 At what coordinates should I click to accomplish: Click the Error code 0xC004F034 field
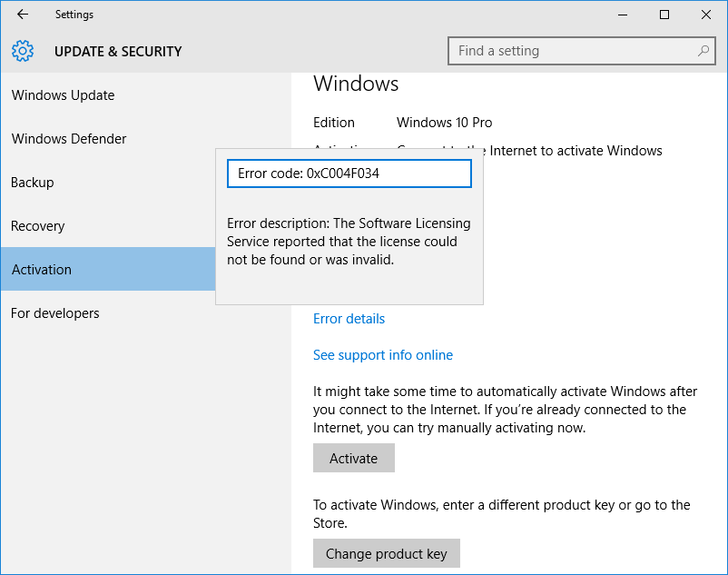click(349, 173)
